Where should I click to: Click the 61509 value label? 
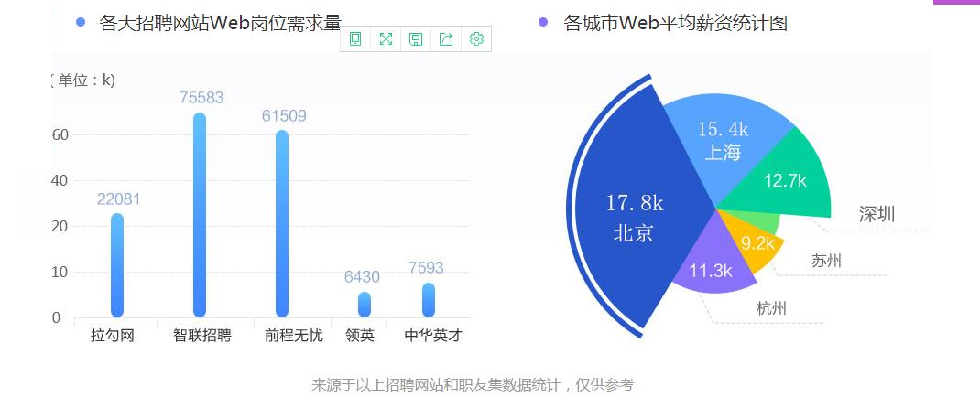[284, 116]
